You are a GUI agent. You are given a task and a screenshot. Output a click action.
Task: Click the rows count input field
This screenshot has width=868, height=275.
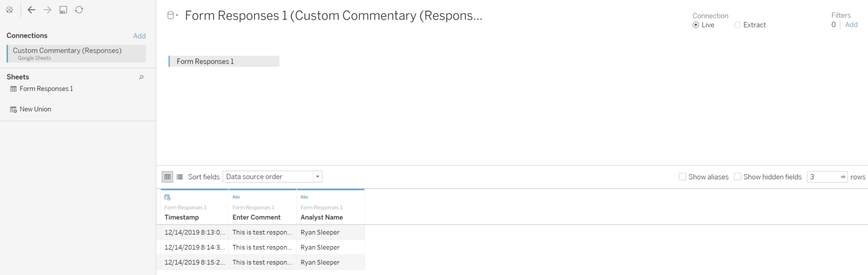tap(823, 177)
